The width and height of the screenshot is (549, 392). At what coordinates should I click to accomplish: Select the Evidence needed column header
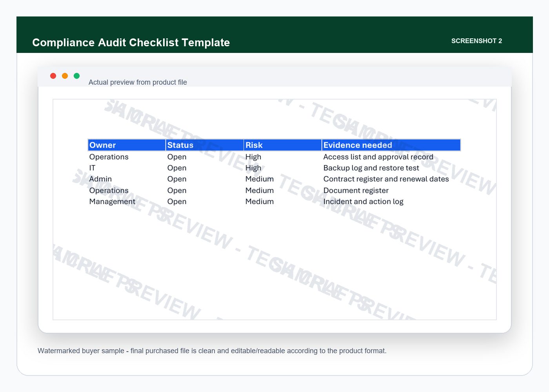(x=391, y=145)
